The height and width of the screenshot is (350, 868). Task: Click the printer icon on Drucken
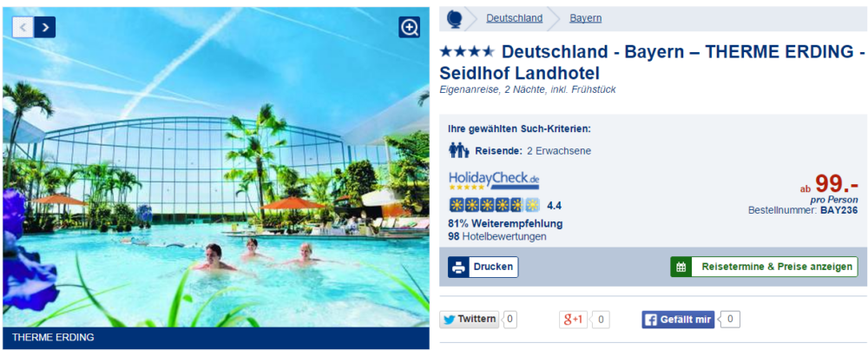click(x=458, y=267)
